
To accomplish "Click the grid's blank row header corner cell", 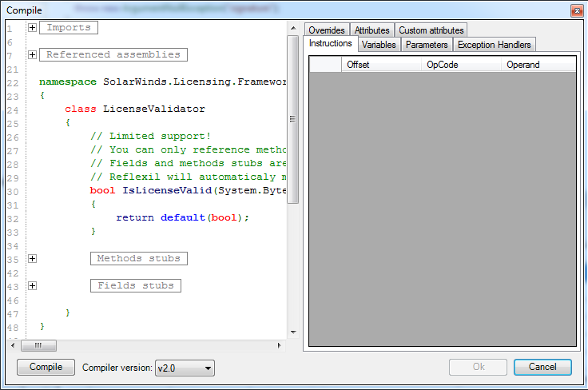I will [x=325, y=65].
